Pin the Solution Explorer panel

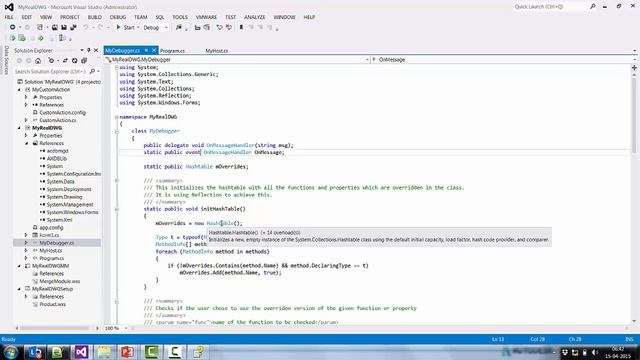coord(89,50)
